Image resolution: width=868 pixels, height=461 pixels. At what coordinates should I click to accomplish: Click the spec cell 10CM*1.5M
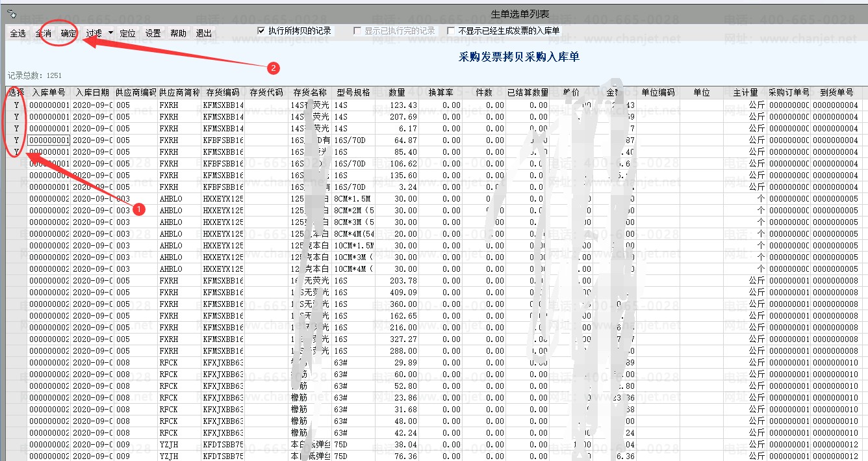tap(353, 246)
